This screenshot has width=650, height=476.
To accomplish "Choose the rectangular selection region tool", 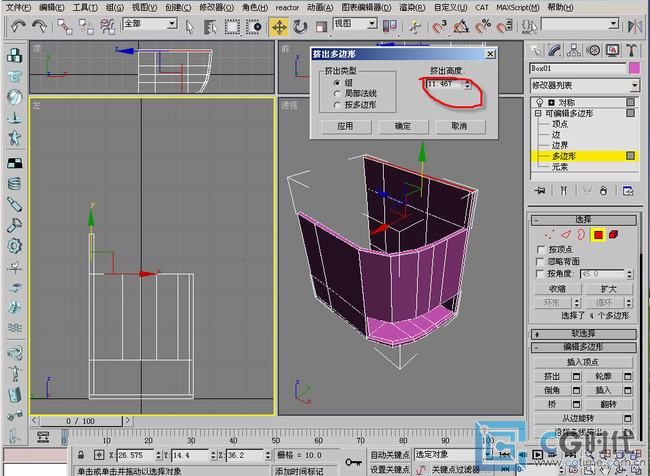I will (x=232, y=27).
